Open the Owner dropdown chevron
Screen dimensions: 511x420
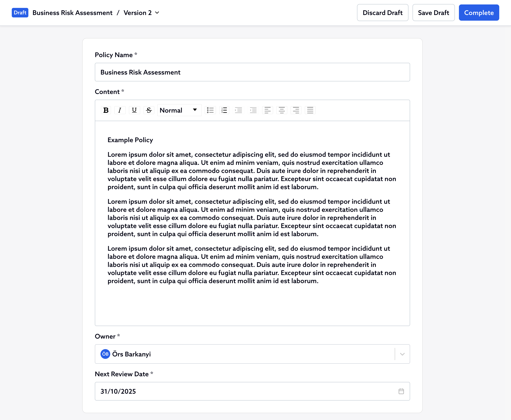tap(402, 354)
